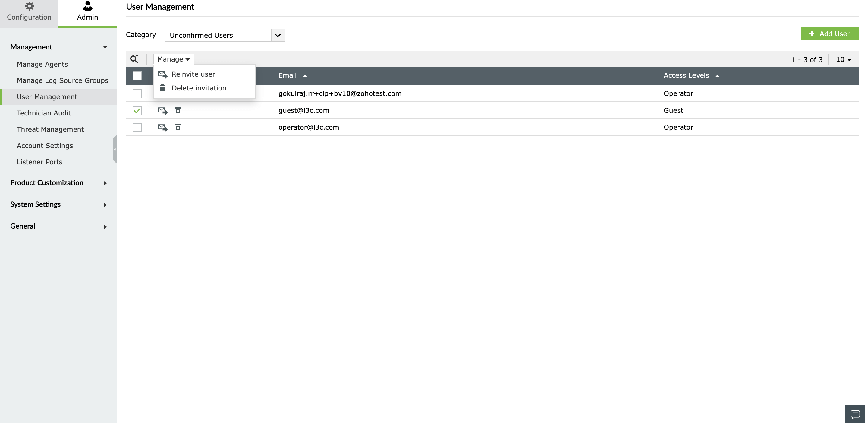868x423 pixels.
Task: Toggle the select-all header checkbox
Action: pyautogui.click(x=137, y=75)
